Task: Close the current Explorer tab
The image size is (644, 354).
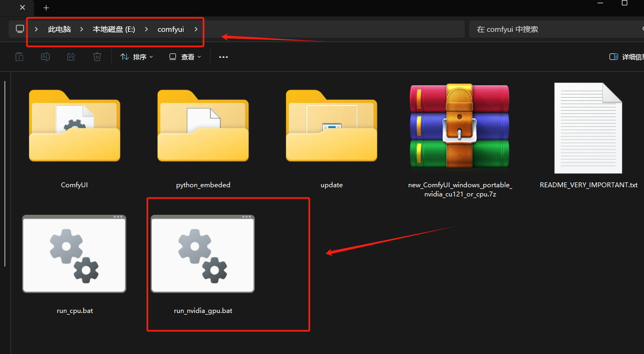Action: tap(23, 8)
